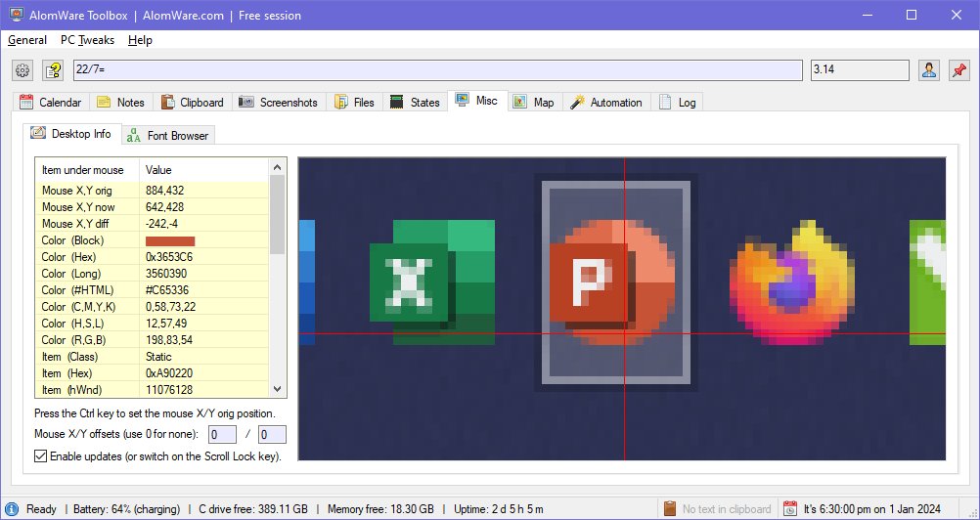Select the Desktop Info sub-tab
The image size is (980, 520).
click(x=71, y=134)
